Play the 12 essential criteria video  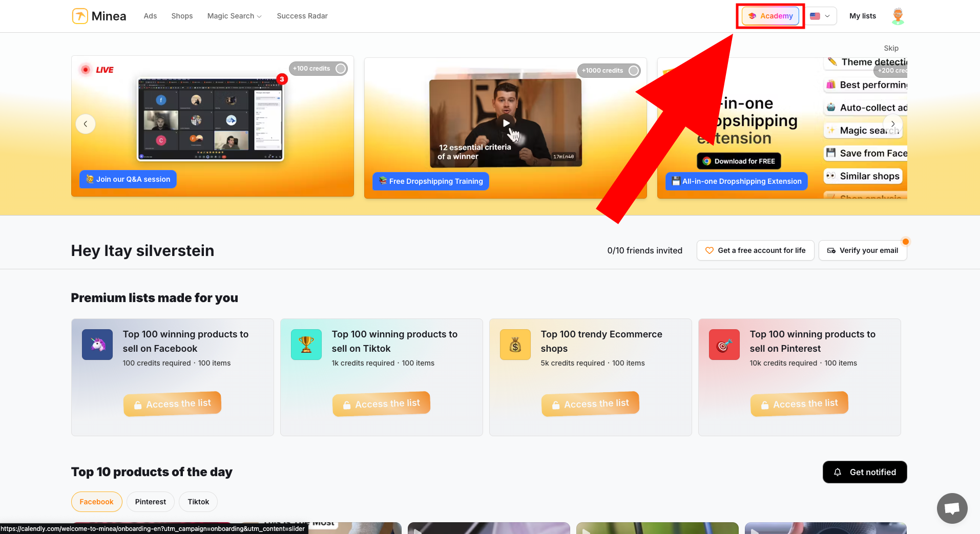coord(506,123)
